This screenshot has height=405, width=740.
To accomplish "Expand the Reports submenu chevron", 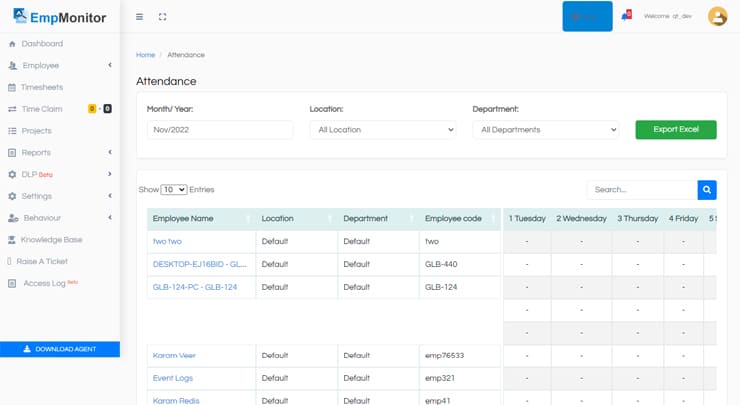I will point(110,152).
